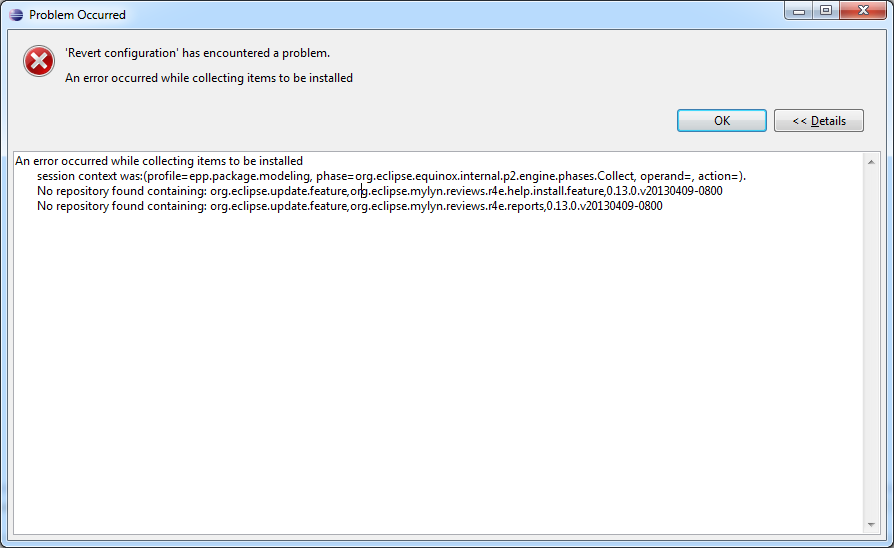
Task: Click the details scrollbar down arrow
Action: click(x=871, y=525)
